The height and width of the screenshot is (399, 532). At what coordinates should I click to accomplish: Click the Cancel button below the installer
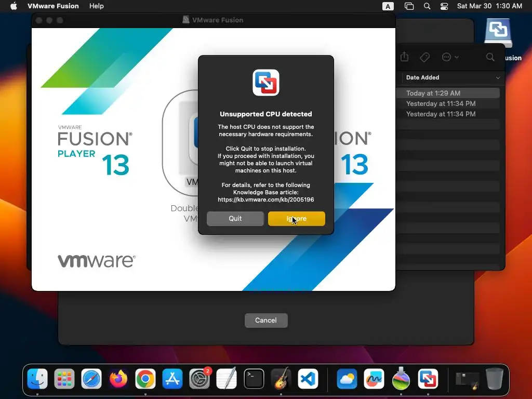click(266, 320)
